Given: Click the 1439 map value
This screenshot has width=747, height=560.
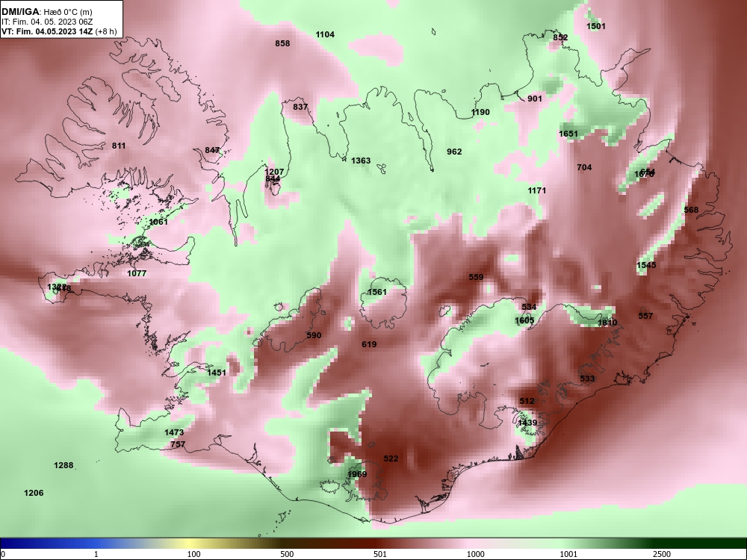Looking at the screenshot, I should 527,423.
